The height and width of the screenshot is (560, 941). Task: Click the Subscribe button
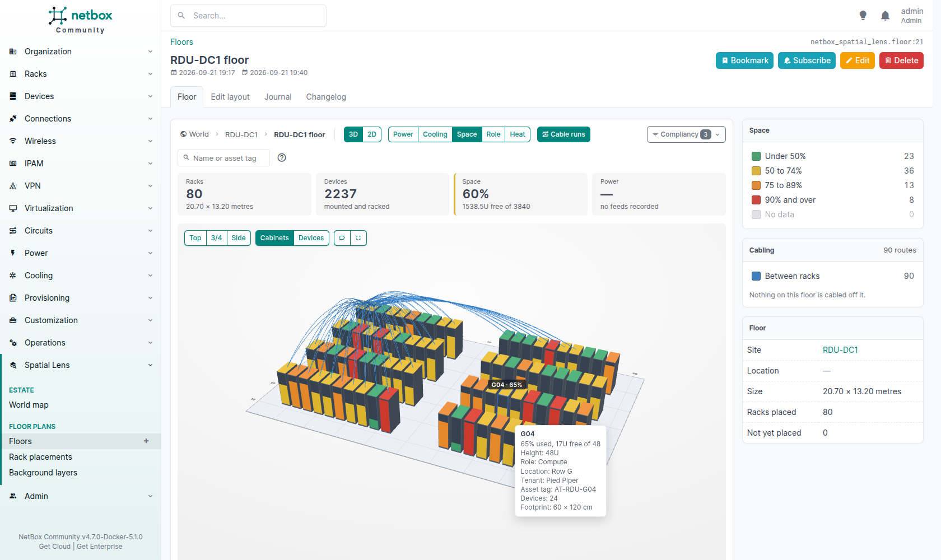[807, 60]
